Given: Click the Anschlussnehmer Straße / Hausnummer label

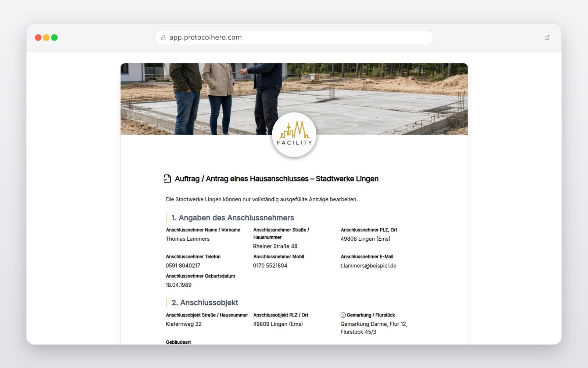Looking at the screenshot, I should tap(281, 234).
